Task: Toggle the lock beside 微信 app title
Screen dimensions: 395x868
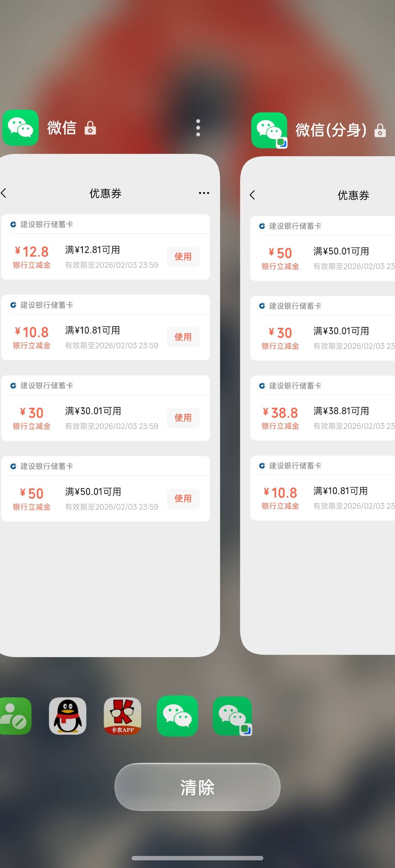Action: point(90,128)
